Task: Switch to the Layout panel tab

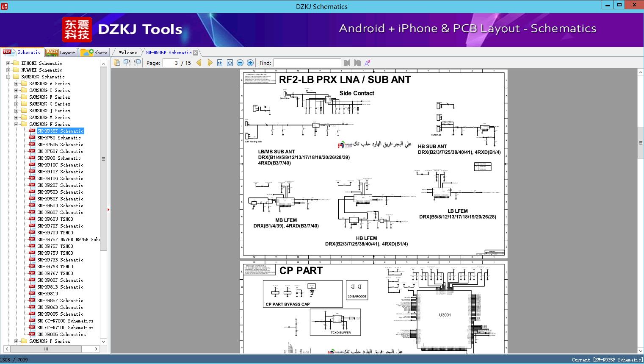Action: (x=61, y=53)
